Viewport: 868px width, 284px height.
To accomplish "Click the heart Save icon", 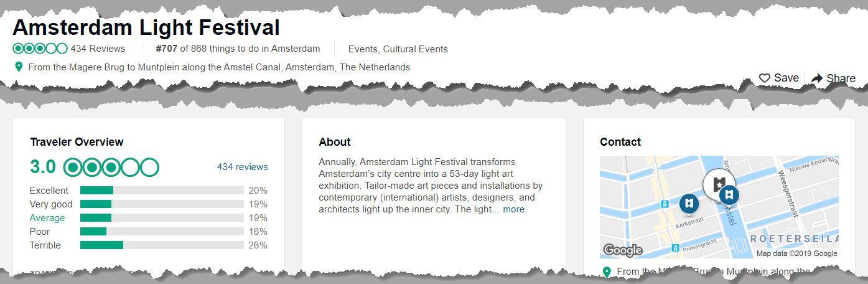I will click(x=765, y=78).
